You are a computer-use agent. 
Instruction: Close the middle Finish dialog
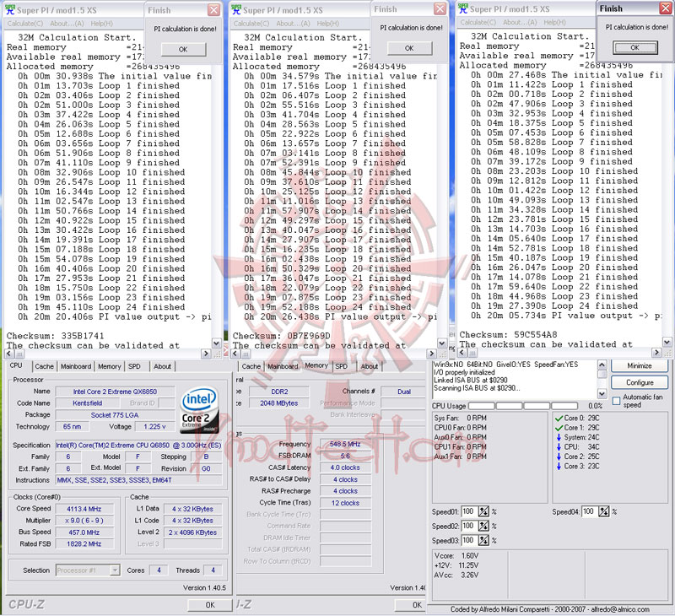coord(440,8)
